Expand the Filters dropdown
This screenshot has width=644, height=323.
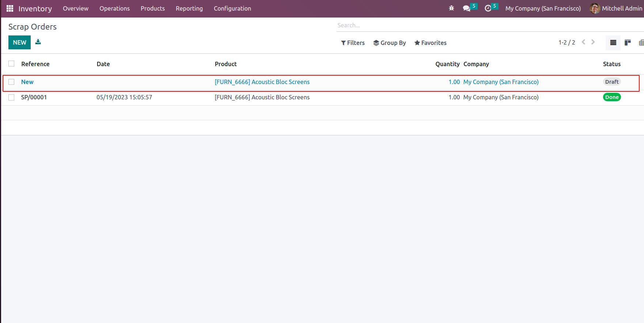[353, 43]
